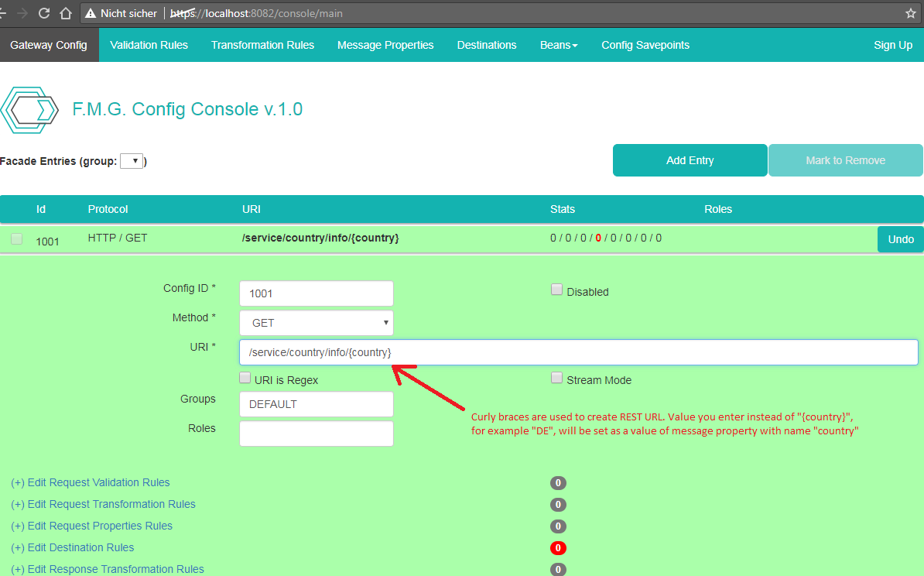Viewport: 924px width, 576px height.
Task: Click the red destination rules count badge
Action: coord(558,548)
